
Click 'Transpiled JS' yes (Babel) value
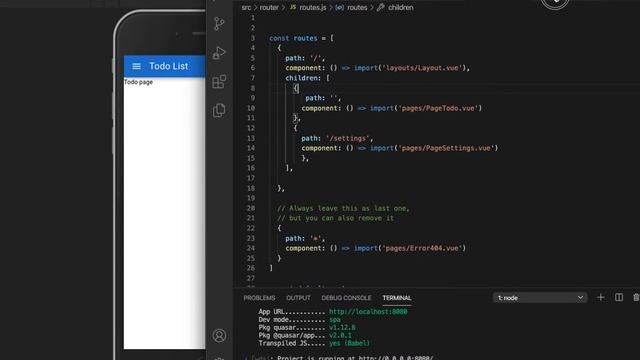click(x=349, y=343)
